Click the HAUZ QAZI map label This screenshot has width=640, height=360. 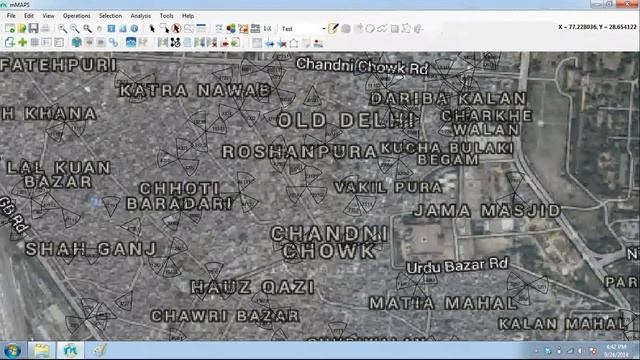[253, 287]
